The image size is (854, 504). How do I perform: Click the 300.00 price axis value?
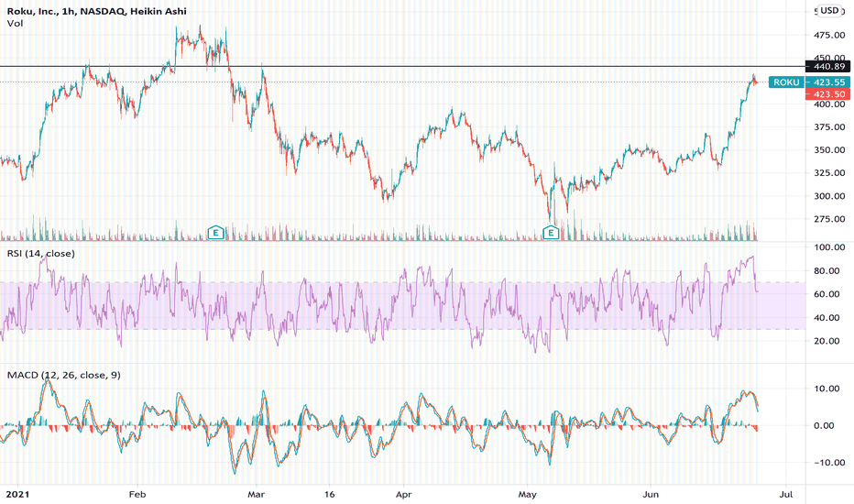(829, 196)
